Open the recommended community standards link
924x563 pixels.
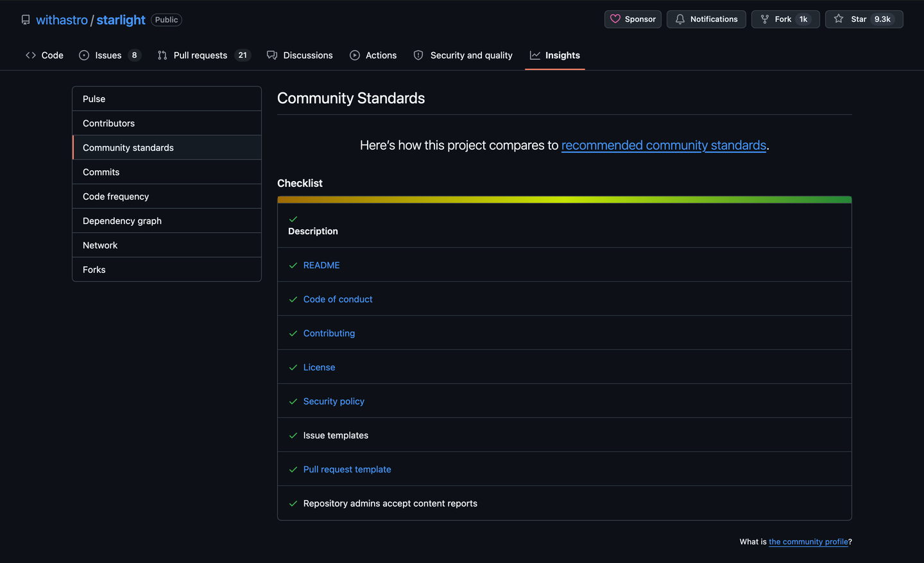point(663,145)
